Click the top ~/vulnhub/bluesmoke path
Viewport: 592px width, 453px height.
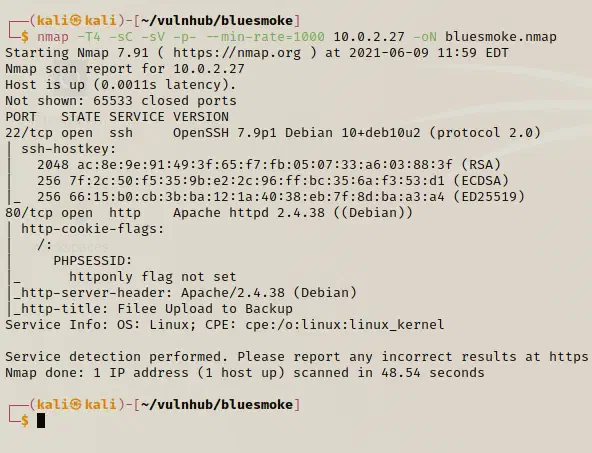point(217,20)
